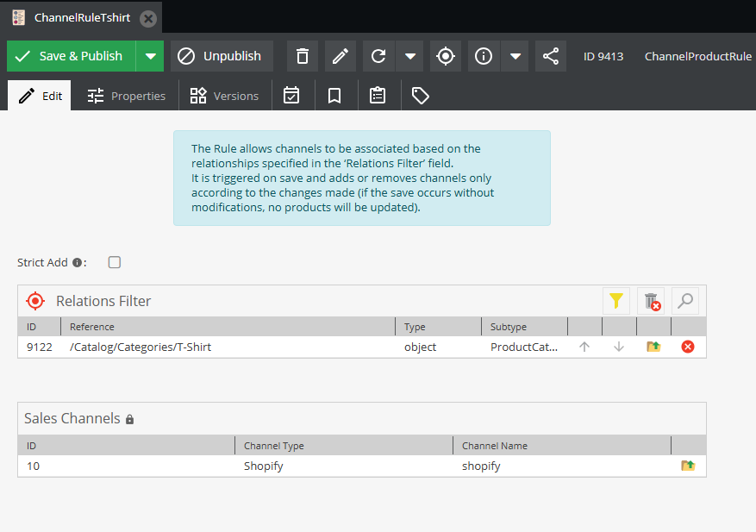Click the Save & Publish button
The image size is (756, 532).
pos(71,56)
